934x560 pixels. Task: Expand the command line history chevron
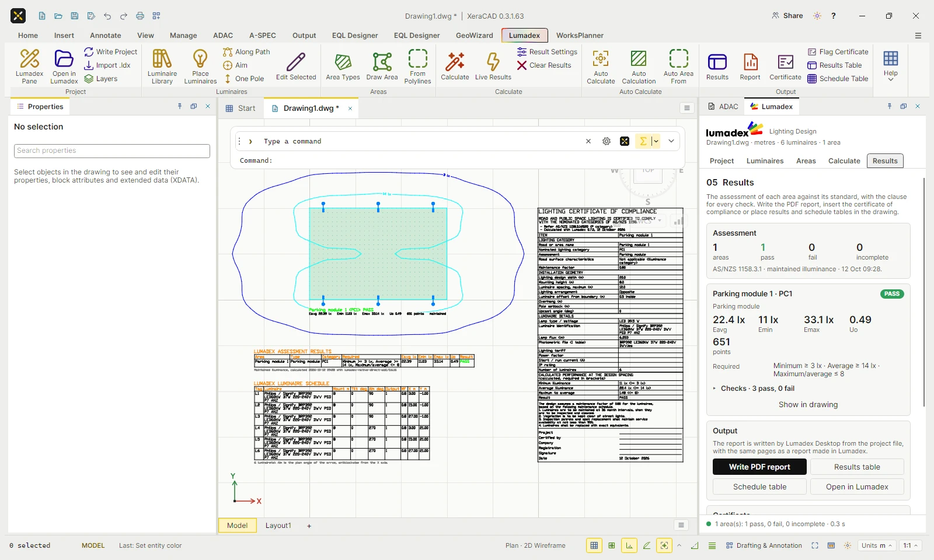point(671,141)
